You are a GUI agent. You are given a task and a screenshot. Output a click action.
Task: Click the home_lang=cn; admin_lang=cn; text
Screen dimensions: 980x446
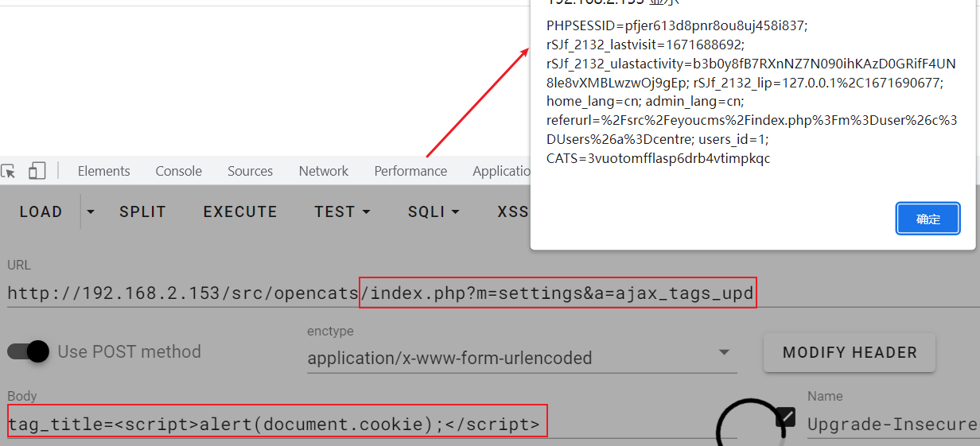[x=645, y=101]
